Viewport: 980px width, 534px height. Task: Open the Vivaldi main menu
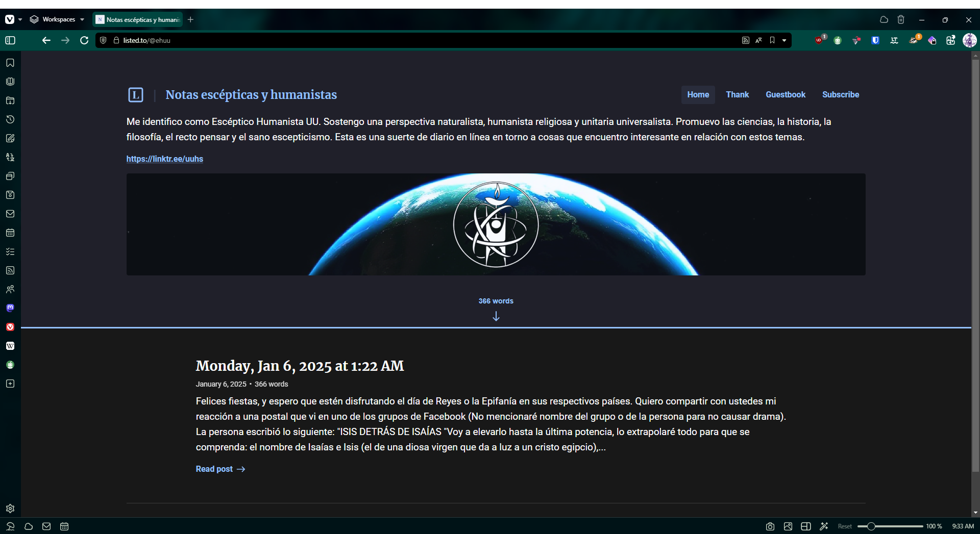click(10, 19)
